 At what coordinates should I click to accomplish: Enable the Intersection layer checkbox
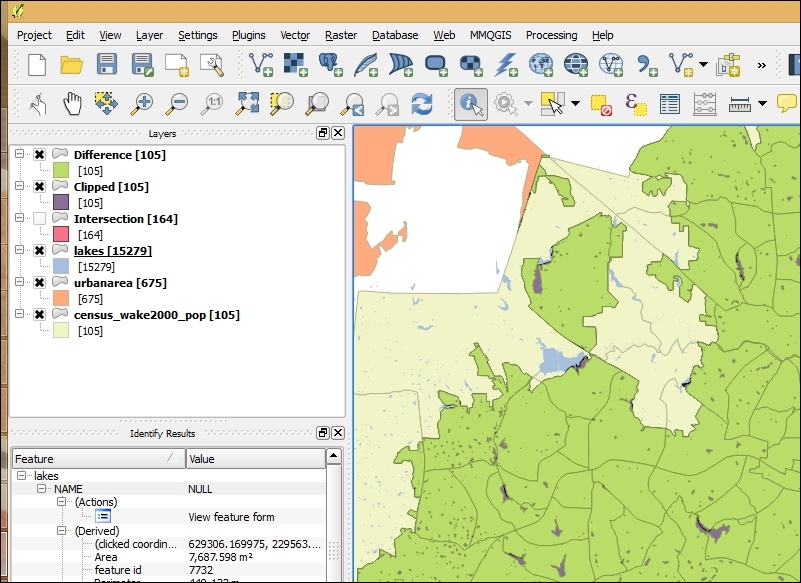(39, 219)
